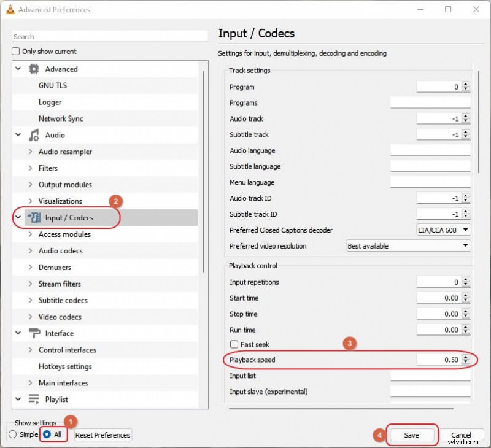Click the Reset Preferences button
The image size is (491, 448).
(x=102, y=434)
